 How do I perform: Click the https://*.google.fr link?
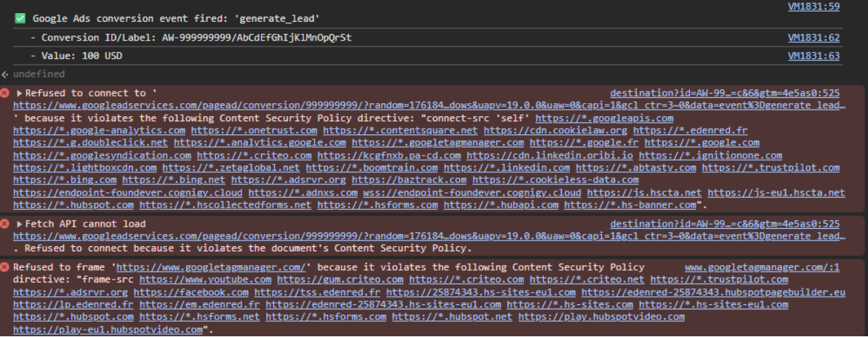pos(584,142)
